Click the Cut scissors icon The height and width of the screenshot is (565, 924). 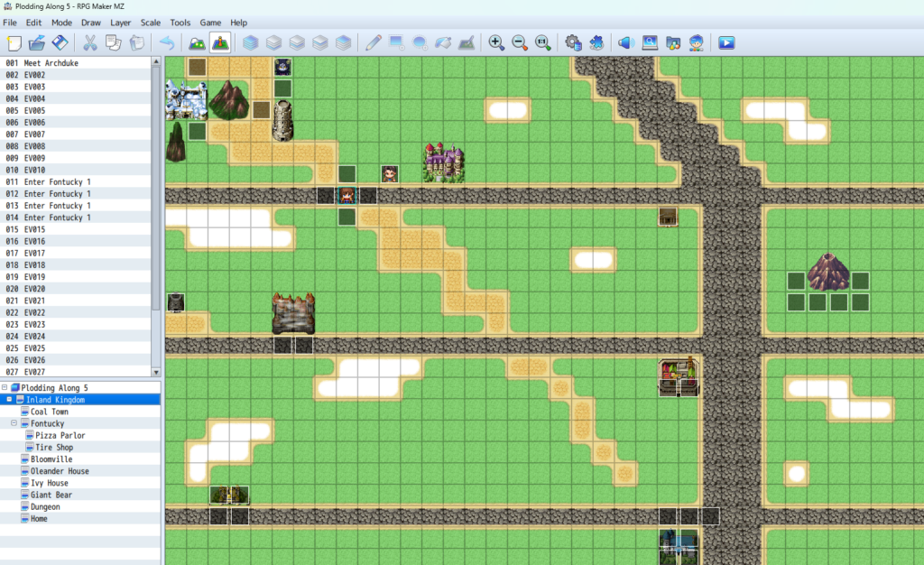89,43
